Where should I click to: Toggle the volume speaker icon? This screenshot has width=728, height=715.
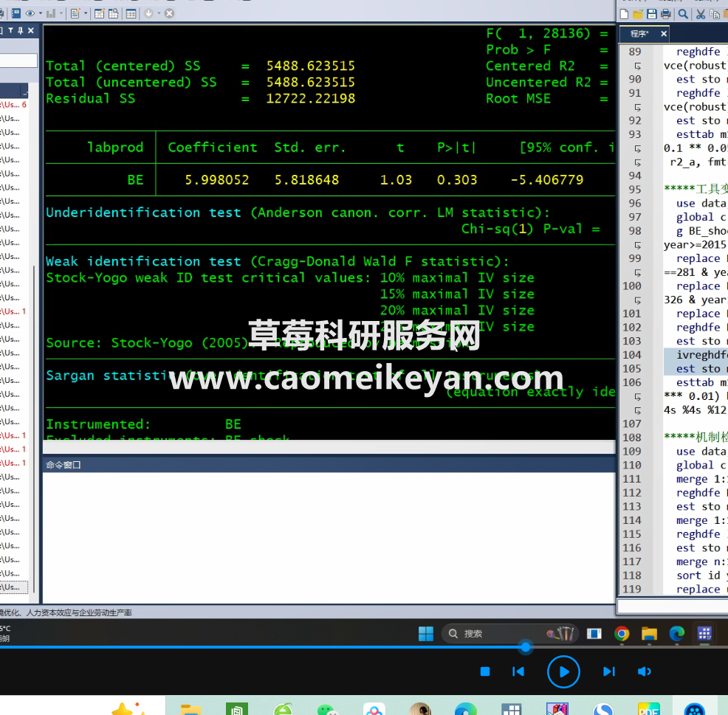[x=645, y=671]
